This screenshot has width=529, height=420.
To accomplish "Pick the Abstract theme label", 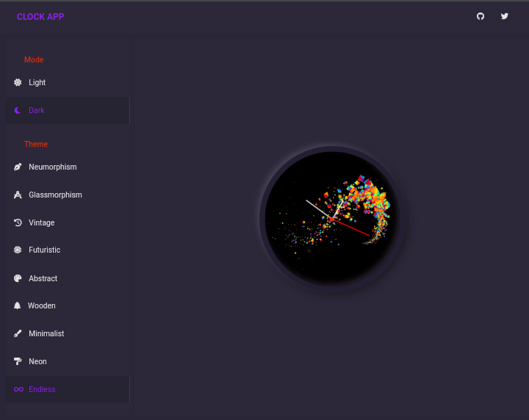I will pos(43,278).
